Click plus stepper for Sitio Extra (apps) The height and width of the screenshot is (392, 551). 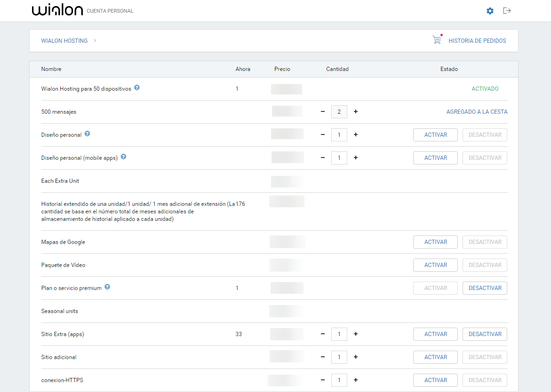tap(355, 334)
